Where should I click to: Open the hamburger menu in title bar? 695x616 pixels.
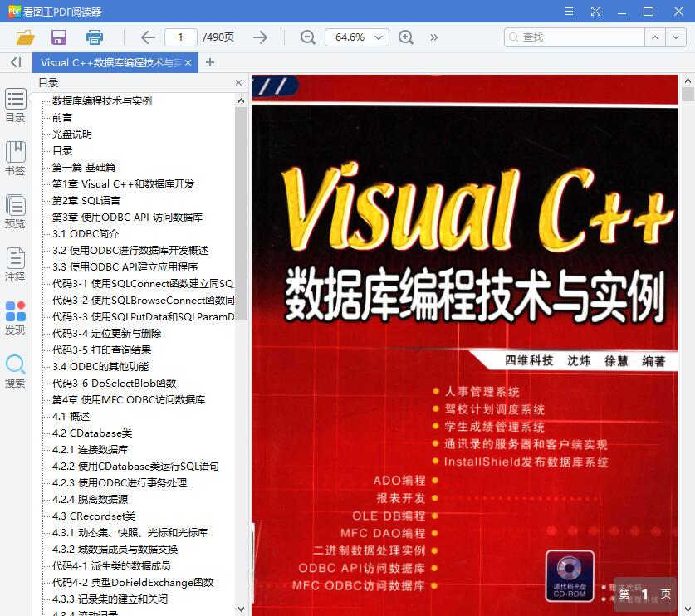(x=569, y=11)
